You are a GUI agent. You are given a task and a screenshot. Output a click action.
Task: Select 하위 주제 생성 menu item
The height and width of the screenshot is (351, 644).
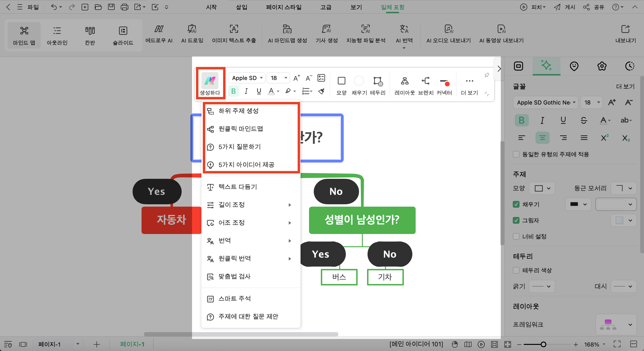click(x=251, y=111)
